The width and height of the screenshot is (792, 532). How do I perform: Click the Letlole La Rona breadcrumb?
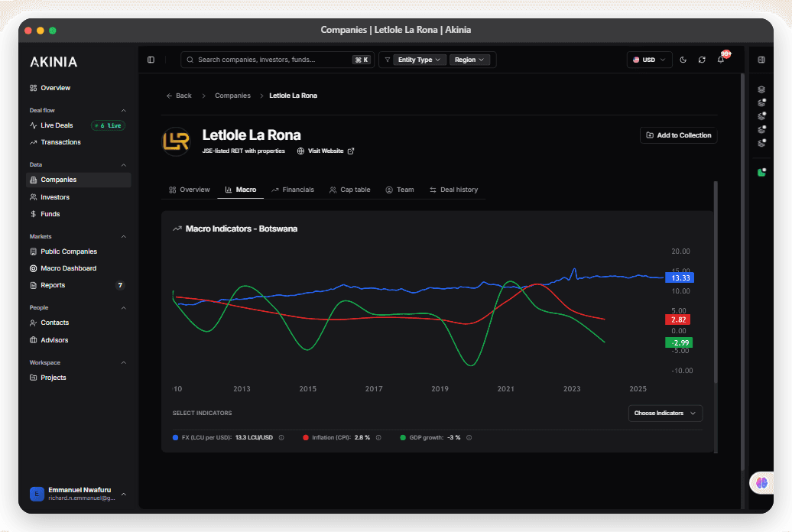click(293, 96)
